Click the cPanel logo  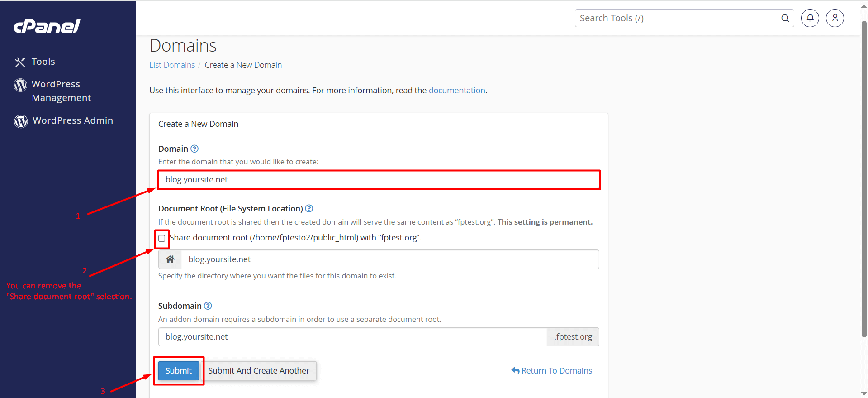point(47,26)
